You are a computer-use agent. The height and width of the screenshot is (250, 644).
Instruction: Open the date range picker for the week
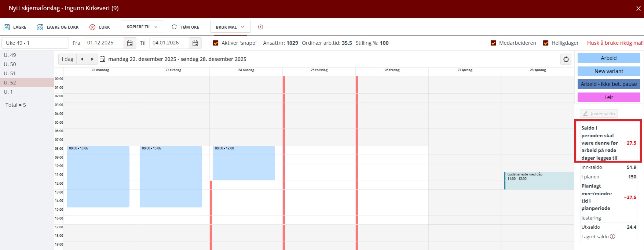click(103, 59)
